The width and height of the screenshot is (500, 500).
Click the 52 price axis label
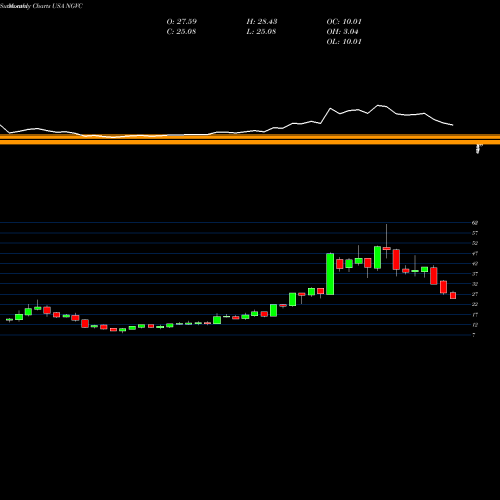coord(475,243)
